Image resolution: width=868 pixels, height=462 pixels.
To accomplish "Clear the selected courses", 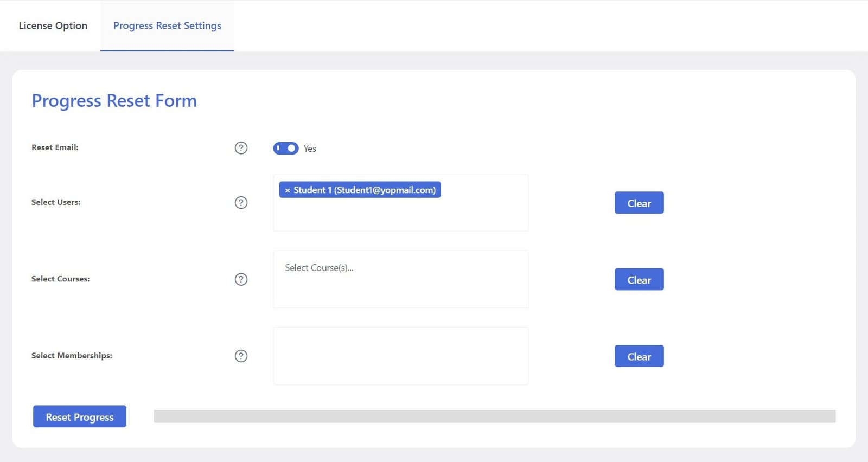I will click(x=639, y=279).
